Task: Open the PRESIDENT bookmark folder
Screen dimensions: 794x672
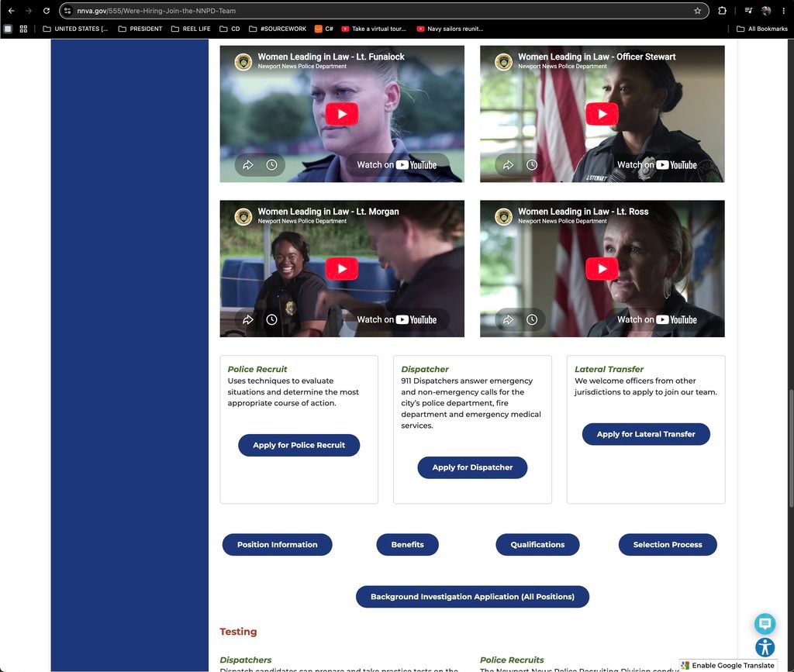Action: point(140,29)
